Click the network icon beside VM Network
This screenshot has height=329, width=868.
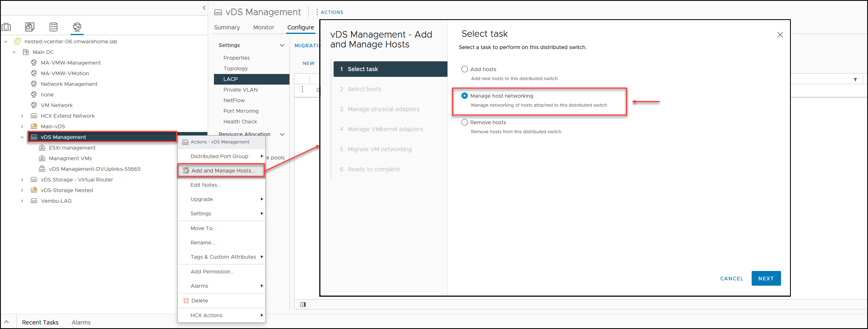(34, 105)
